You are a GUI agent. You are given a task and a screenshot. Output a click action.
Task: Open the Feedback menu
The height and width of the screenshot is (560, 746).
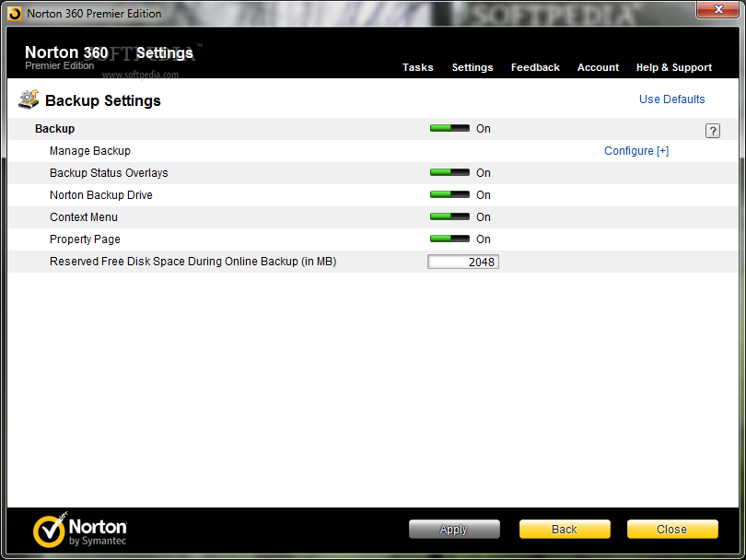coord(535,67)
